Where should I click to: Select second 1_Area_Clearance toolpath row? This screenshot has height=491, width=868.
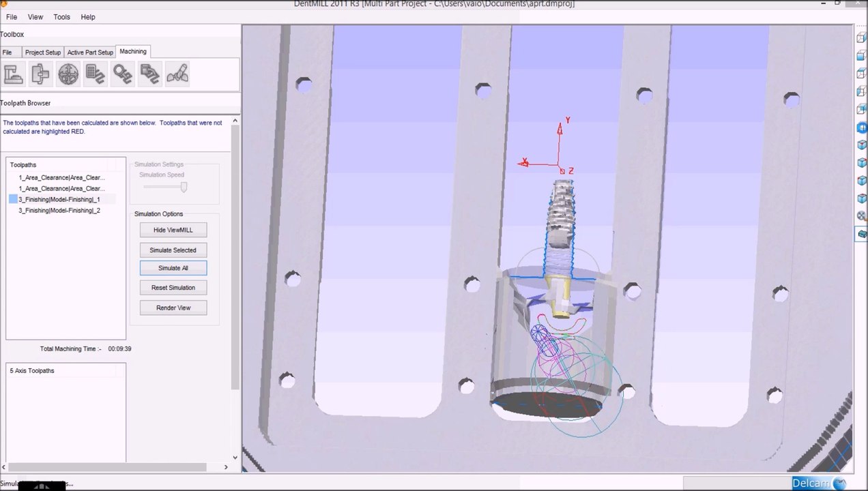pos(61,188)
